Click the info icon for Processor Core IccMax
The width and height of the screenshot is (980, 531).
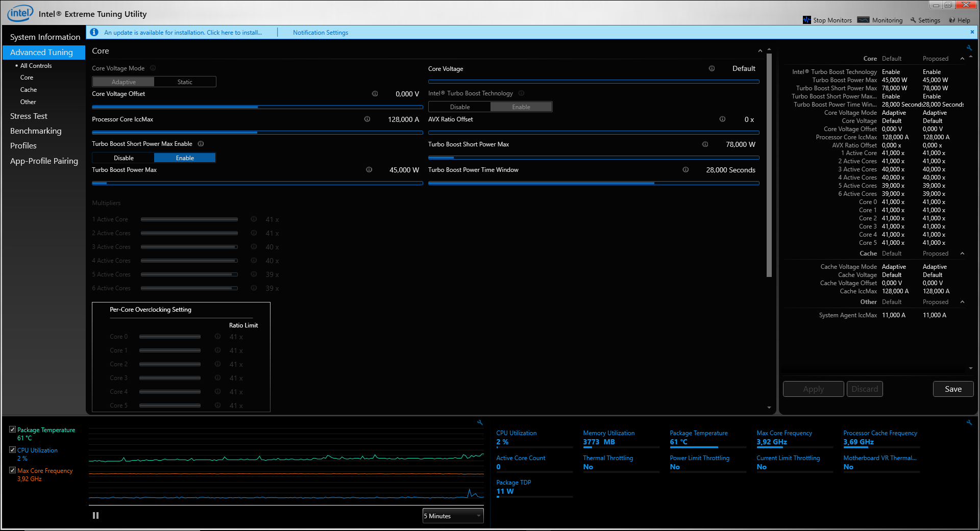pos(367,119)
